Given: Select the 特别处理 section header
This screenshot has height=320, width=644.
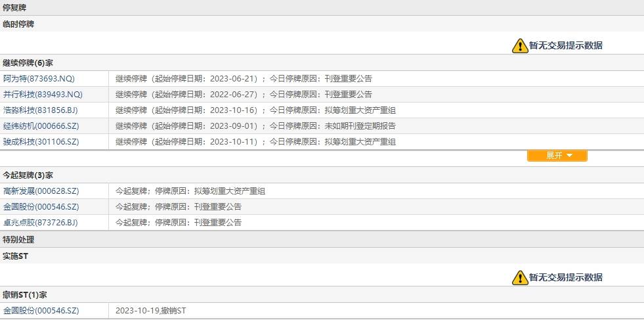Looking at the screenshot, I should tap(18, 239).
